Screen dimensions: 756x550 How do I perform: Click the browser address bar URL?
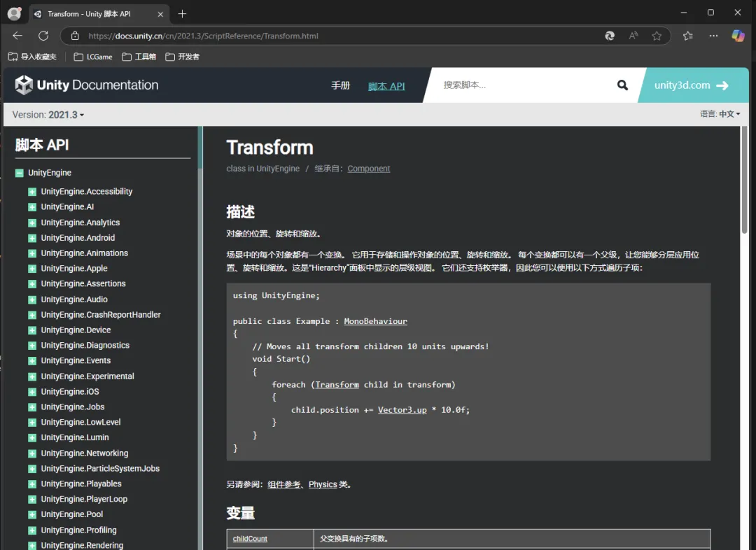203,36
